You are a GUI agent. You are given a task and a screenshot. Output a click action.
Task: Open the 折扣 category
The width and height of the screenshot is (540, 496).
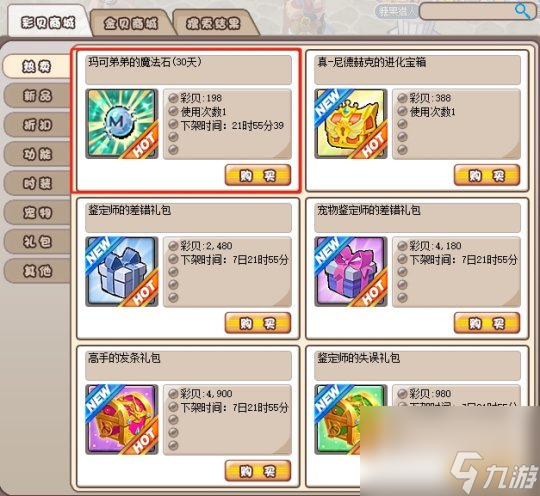pos(37,125)
